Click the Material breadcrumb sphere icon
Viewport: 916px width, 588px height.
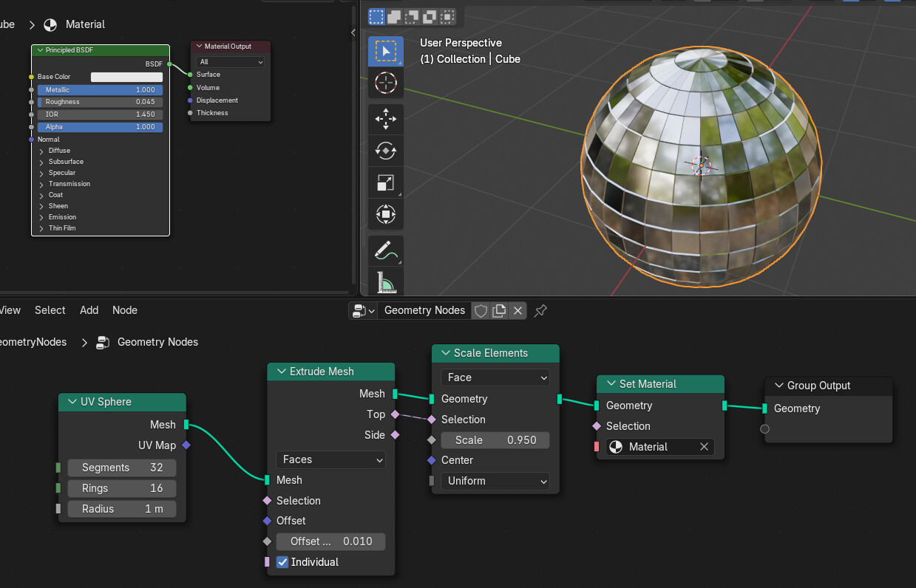50,24
